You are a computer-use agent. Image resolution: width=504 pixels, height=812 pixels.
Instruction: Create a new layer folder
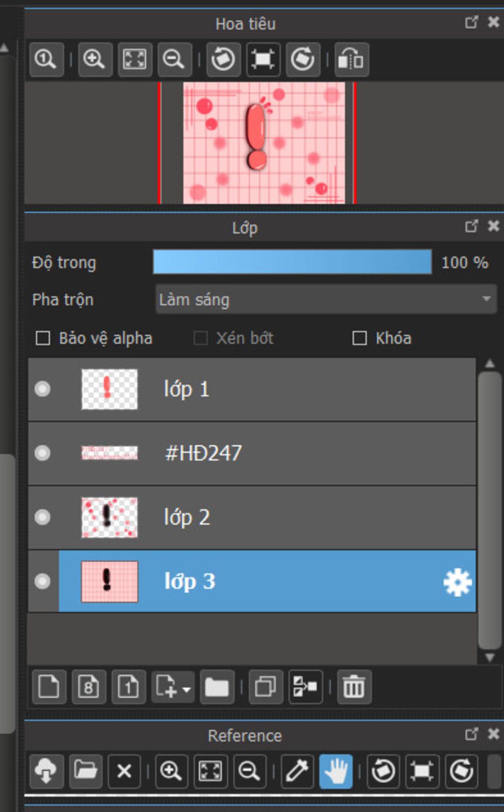217,686
